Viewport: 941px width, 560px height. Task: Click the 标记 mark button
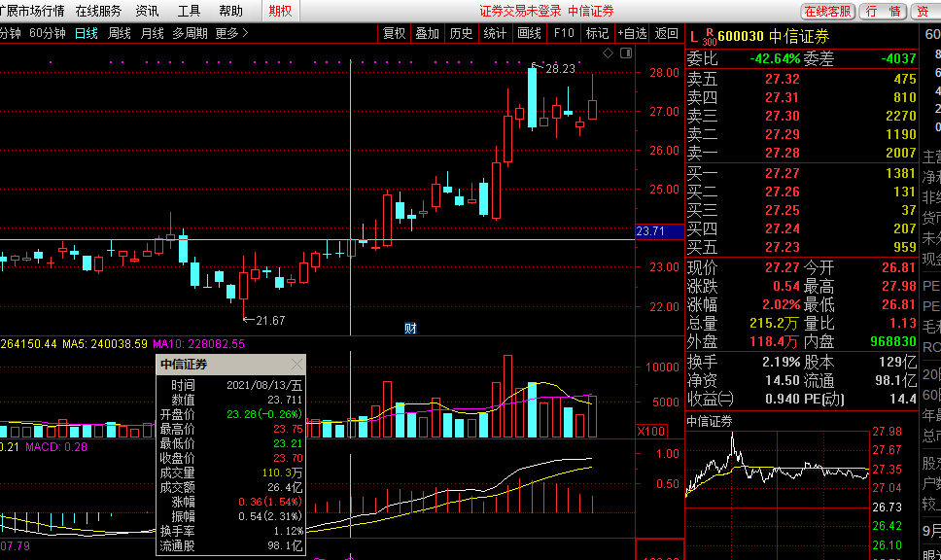click(x=598, y=34)
